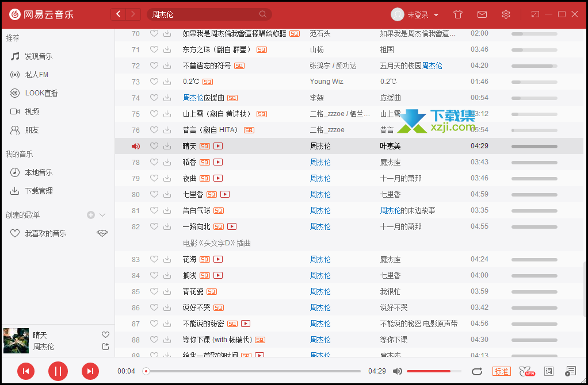Open album 魔杰座 on the 花海 row

click(x=391, y=259)
